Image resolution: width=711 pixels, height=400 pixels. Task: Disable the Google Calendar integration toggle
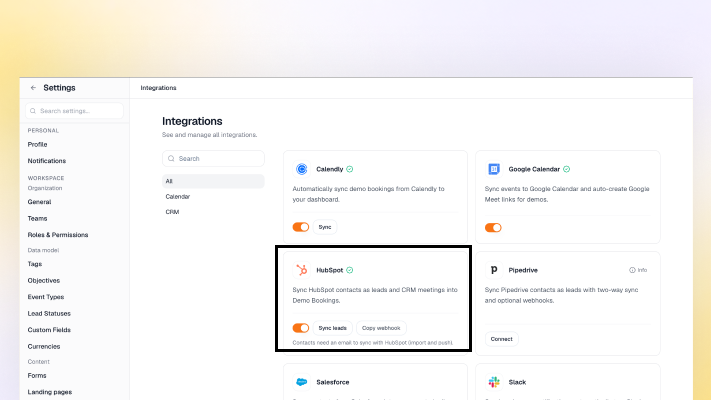pyautogui.click(x=493, y=228)
